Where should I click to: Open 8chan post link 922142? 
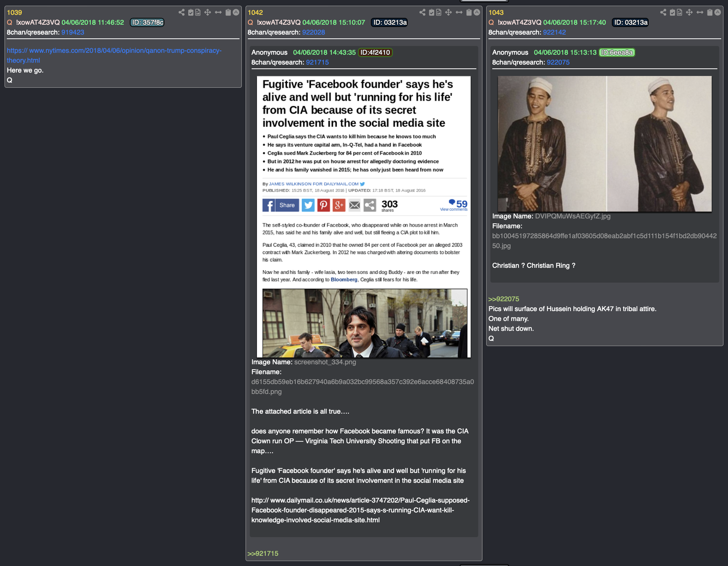tap(554, 32)
